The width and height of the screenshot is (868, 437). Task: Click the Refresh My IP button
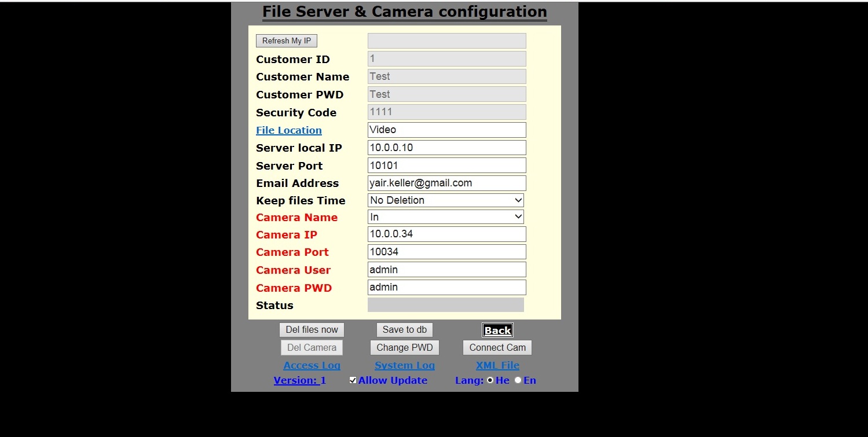click(287, 41)
